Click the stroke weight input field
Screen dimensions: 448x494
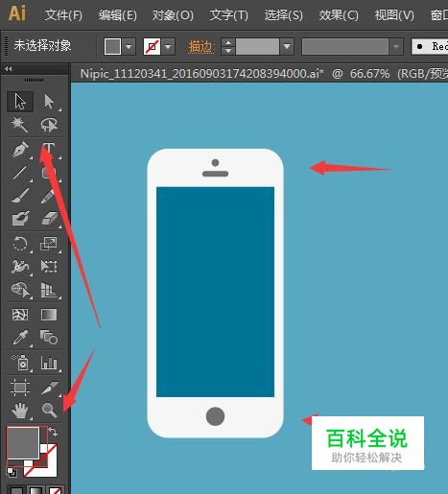(257, 47)
